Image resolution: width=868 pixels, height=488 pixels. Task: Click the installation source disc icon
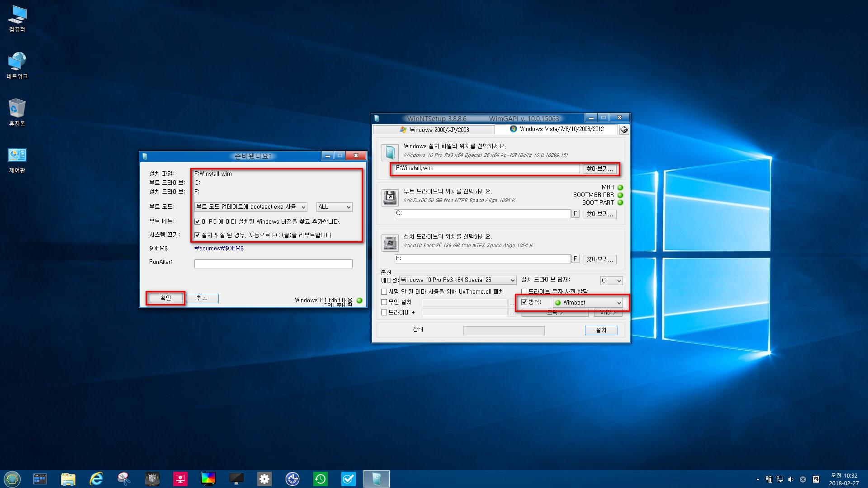click(390, 153)
